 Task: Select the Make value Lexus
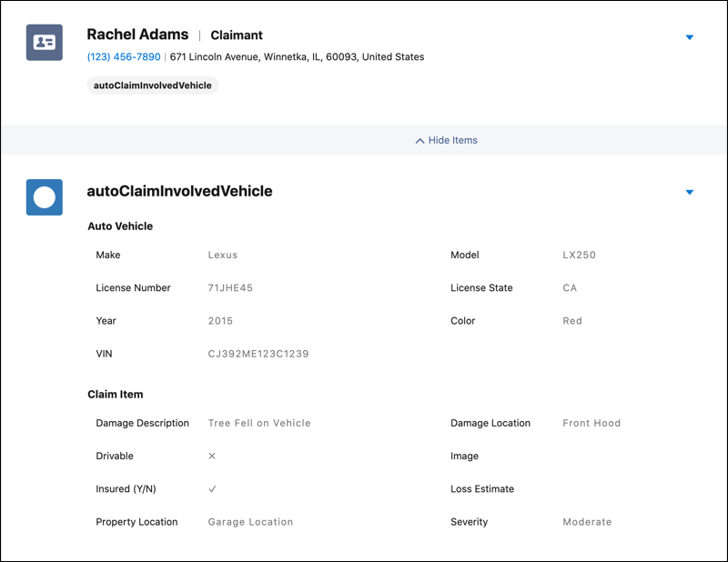tap(222, 255)
